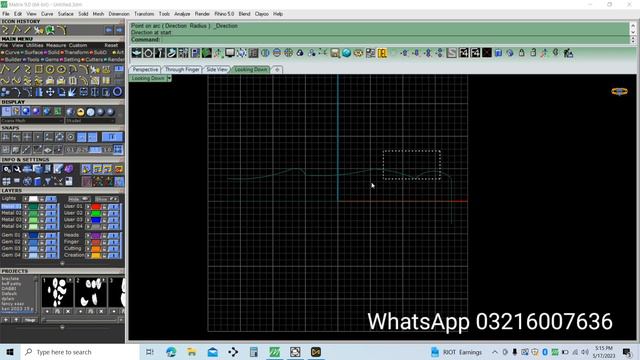Click the monitor icon in viewport toolbar
Image resolution: width=640 pixels, height=360 pixels.
click(x=230, y=53)
